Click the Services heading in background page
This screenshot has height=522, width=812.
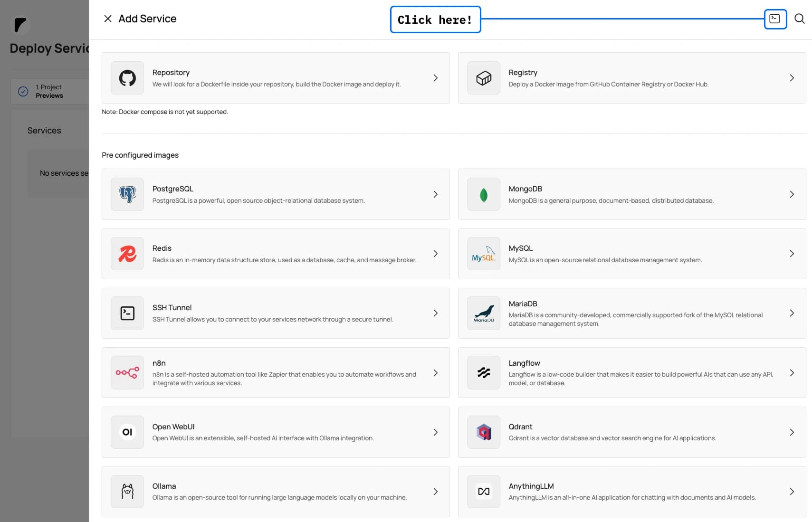[44, 130]
